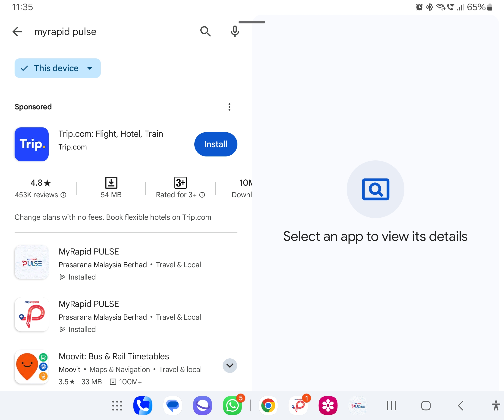Viewport: 504px width, 420px height.
Task: Click the 'Sponsored' label
Action: (33, 107)
